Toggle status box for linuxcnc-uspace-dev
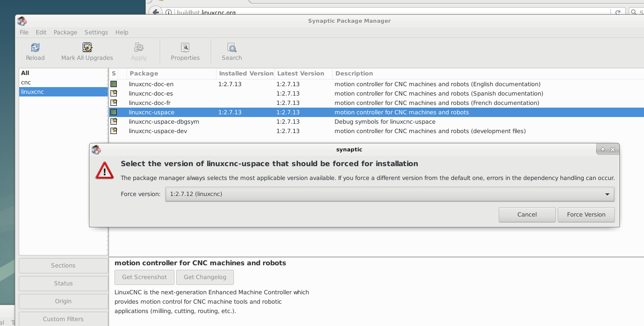The image size is (644, 326). tap(114, 131)
